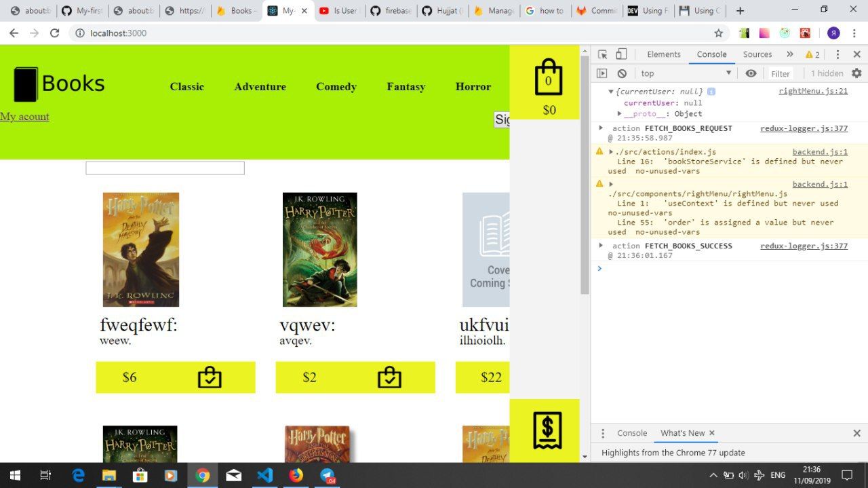
Task: Open the drawer menu dots icon
Action: pos(602,433)
